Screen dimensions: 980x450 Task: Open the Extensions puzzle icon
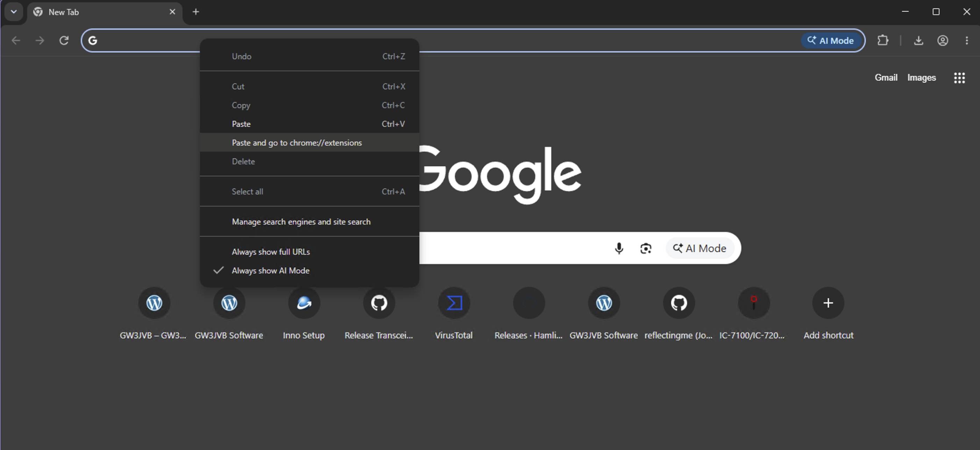[883, 40]
